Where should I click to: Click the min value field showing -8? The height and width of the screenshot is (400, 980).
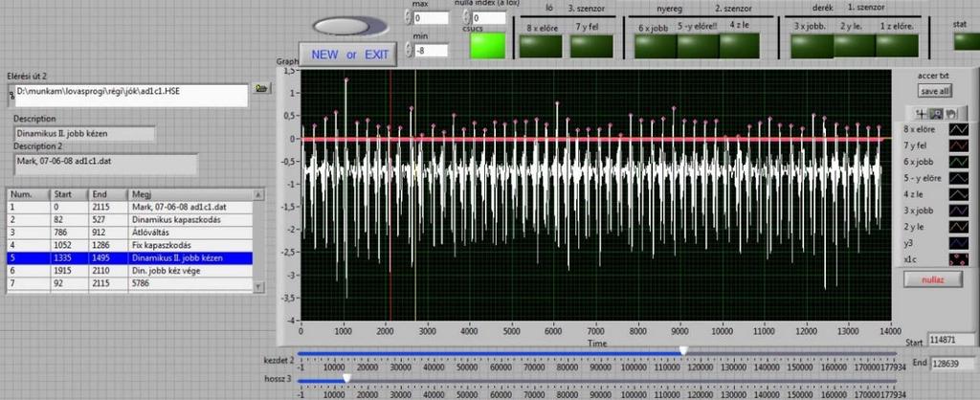431,50
